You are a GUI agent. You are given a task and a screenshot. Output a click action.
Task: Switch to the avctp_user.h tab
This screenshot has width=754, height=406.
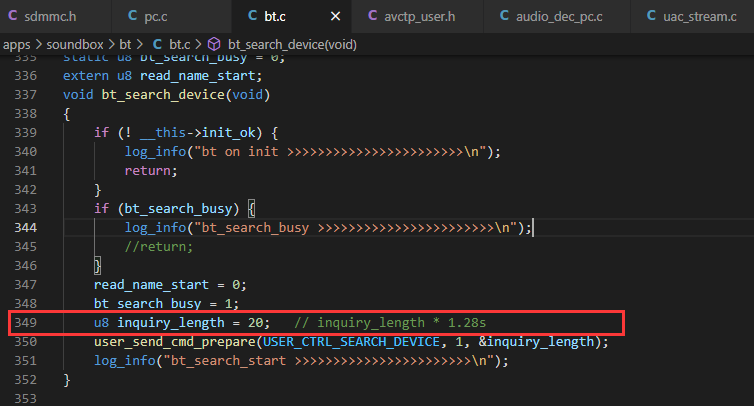click(417, 16)
